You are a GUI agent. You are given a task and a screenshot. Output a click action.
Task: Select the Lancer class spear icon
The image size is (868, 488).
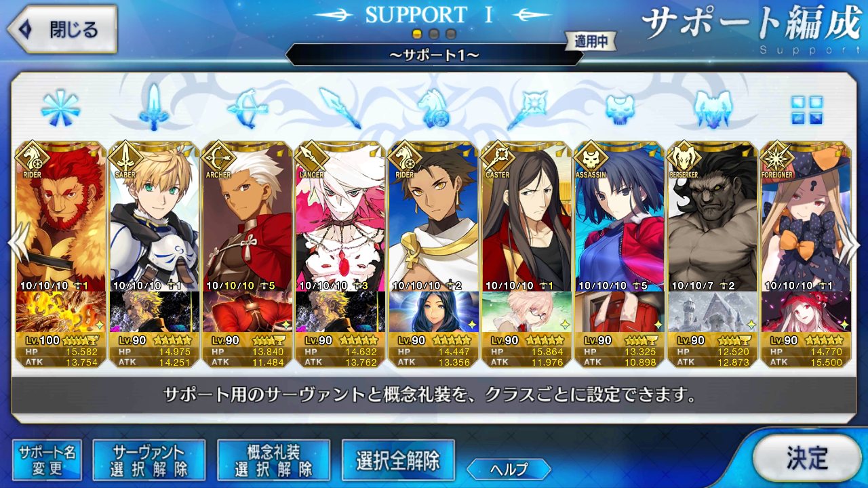pos(340,108)
